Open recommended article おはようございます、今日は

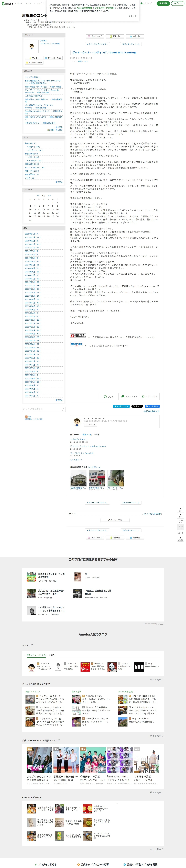51,575
